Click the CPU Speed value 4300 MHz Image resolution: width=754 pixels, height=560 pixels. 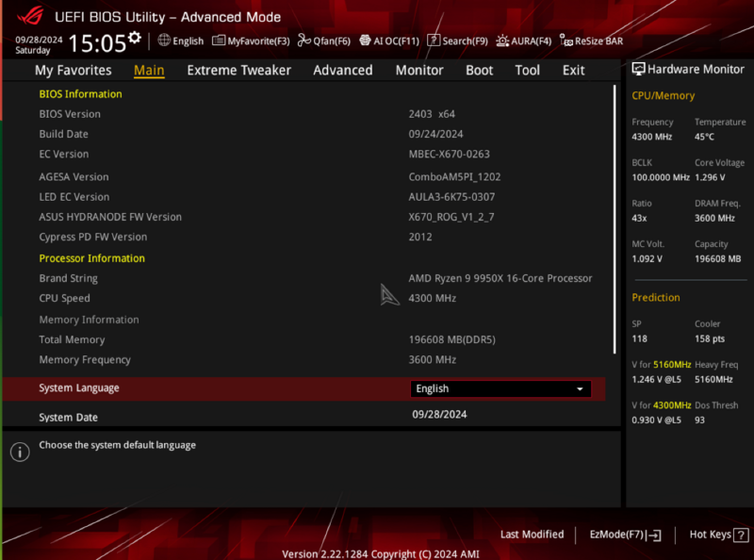point(433,298)
